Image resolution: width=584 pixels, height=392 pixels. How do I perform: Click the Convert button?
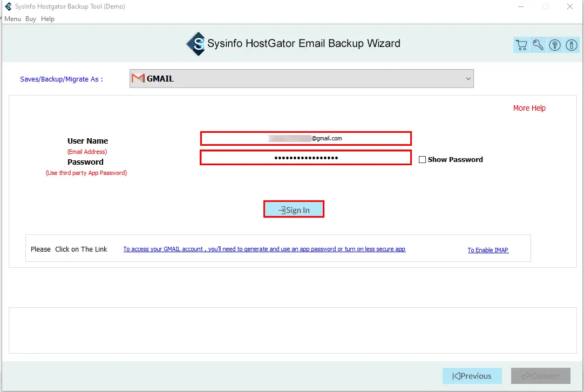tap(541, 376)
